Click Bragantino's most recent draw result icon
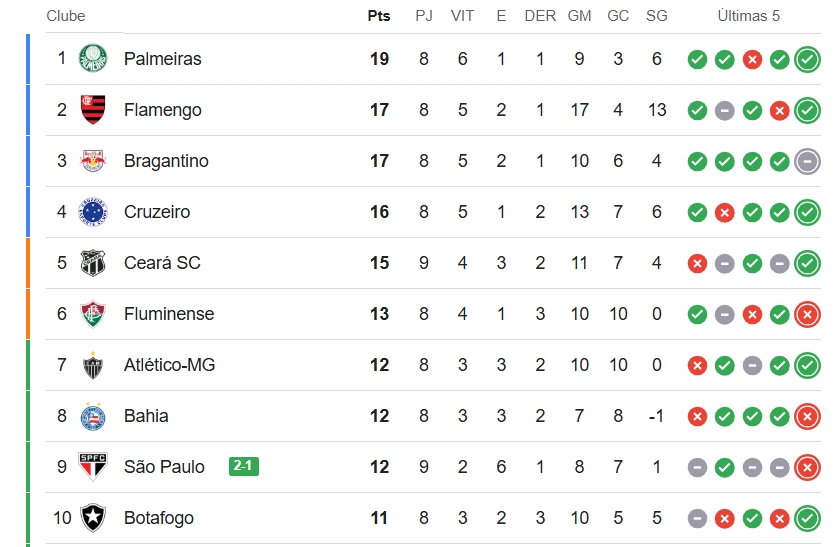This screenshot has height=547, width=836. tap(807, 162)
